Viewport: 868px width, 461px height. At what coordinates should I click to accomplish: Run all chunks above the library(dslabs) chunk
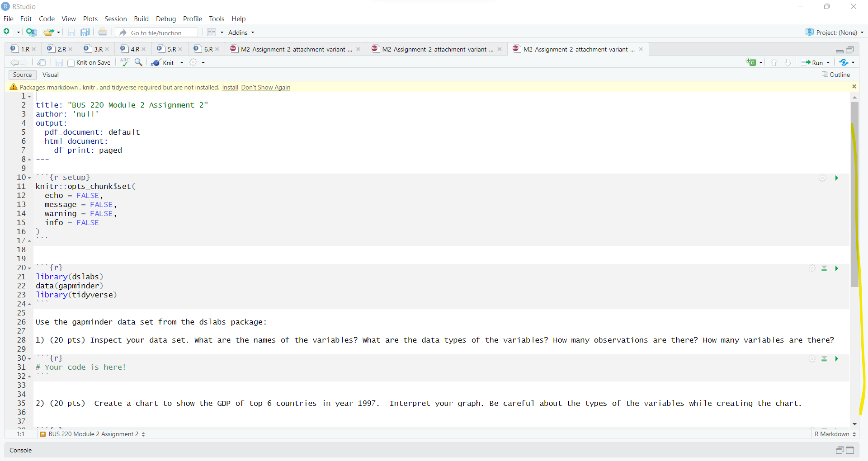click(824, 268)
